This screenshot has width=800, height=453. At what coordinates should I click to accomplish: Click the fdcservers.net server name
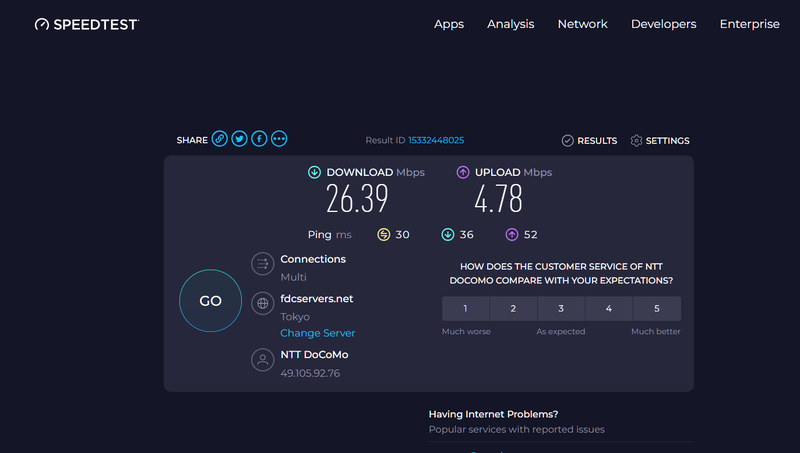[x=317, y=299]
